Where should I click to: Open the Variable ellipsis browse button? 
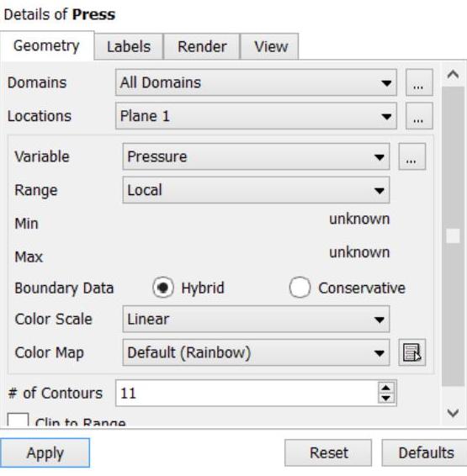[x=412, y=156]
